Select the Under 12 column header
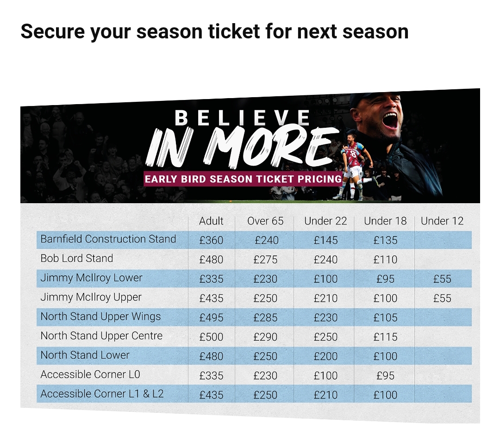Screen dimensions: 500x448 [x=442, y=221]
